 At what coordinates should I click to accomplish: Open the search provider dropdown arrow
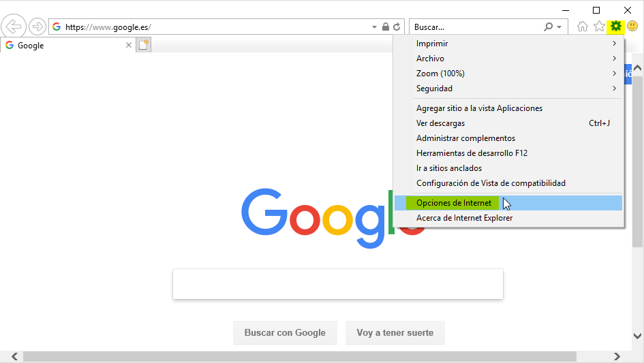coord(559,27)
